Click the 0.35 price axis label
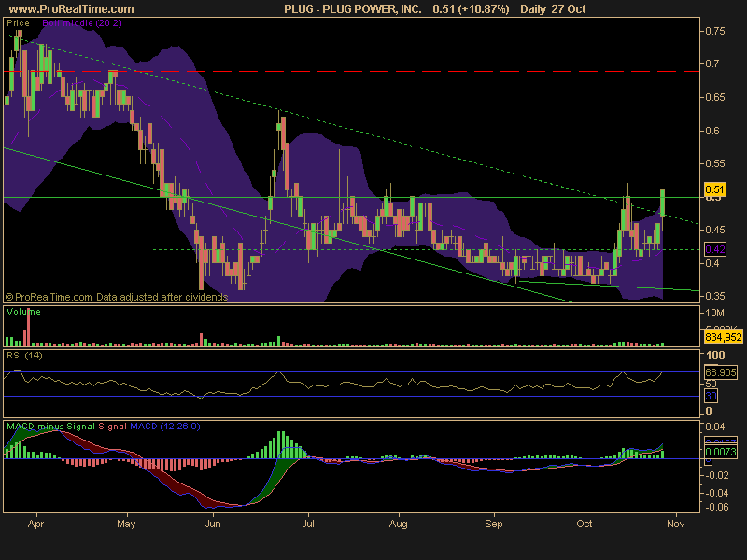This screenshot has width=747, height=560. click(715, 296)
